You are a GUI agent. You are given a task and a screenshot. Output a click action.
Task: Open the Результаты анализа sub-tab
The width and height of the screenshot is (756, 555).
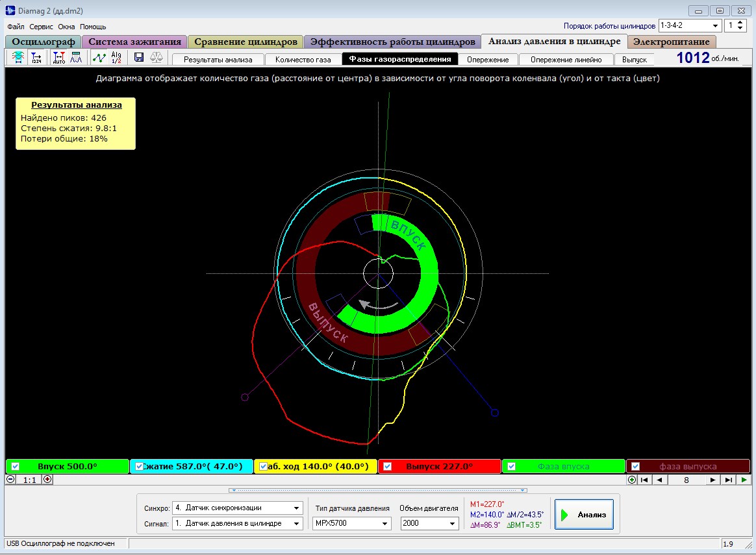point(218,59)
